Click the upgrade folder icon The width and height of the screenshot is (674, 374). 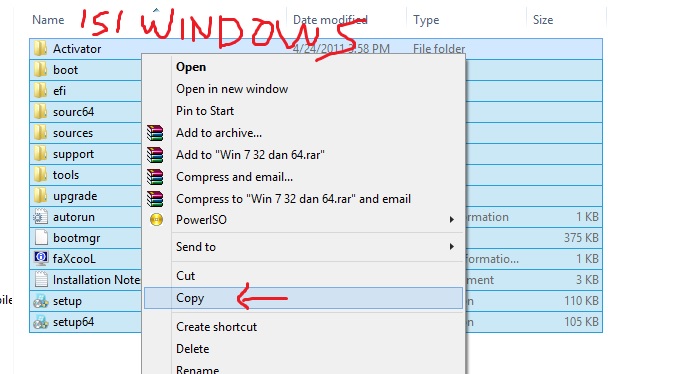tap(40, 196)
